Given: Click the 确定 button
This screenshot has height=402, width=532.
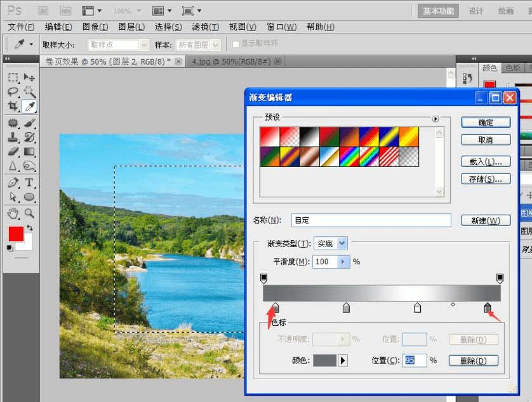Looking at the screenshot, I should [486, 123].
